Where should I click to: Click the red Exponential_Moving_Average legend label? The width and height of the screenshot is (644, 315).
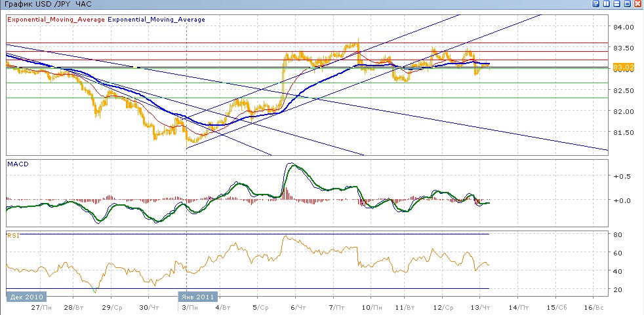(55, 20)
